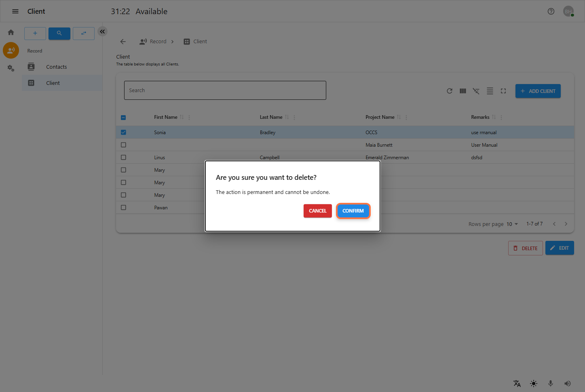The height and width of the screenshot is (392, 585).
Task: Cancel the delete dialog
Action: click(x=317, y=211)
